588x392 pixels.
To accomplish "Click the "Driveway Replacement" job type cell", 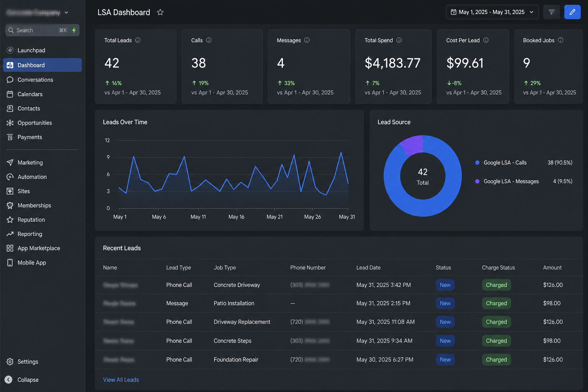I will [242, 322].
